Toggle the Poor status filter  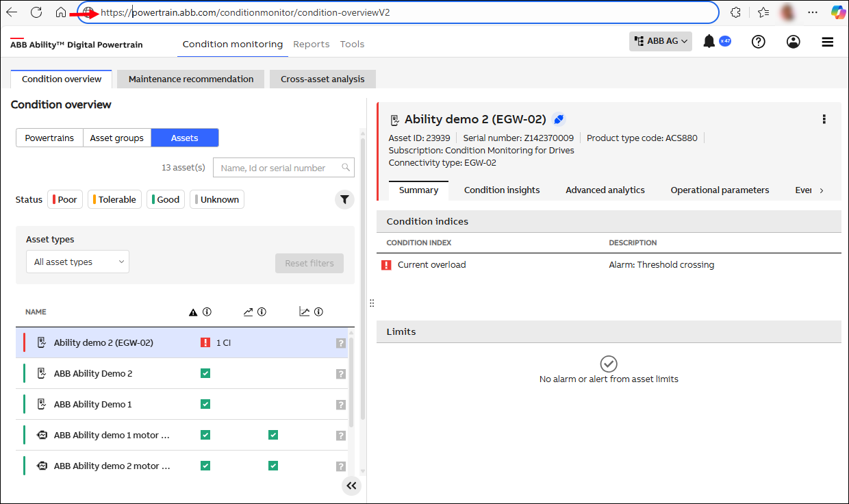click(64, 199)
